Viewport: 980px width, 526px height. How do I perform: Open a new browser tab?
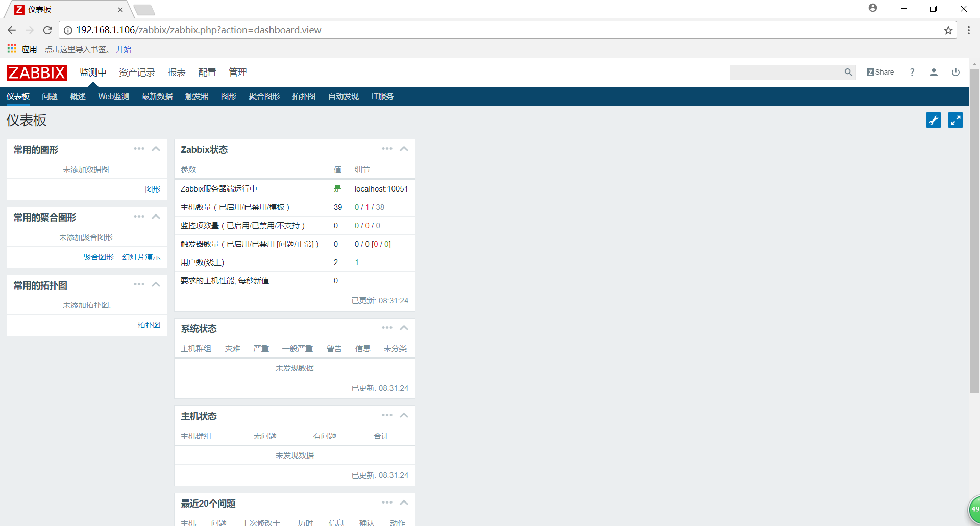(x=144, y=10)
